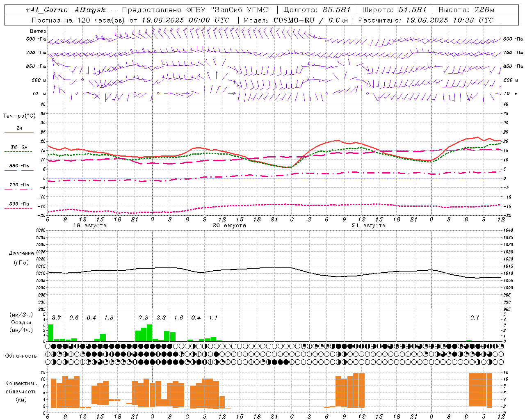525x420 pixels.
Task: Click the Высота: 726м header field
Action: (466, 10)
